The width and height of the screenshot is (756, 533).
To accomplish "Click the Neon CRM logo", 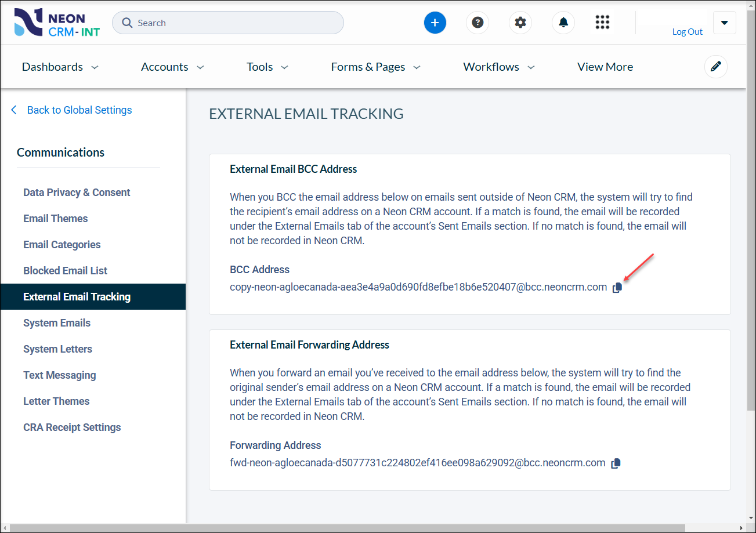I will point(56,23).
